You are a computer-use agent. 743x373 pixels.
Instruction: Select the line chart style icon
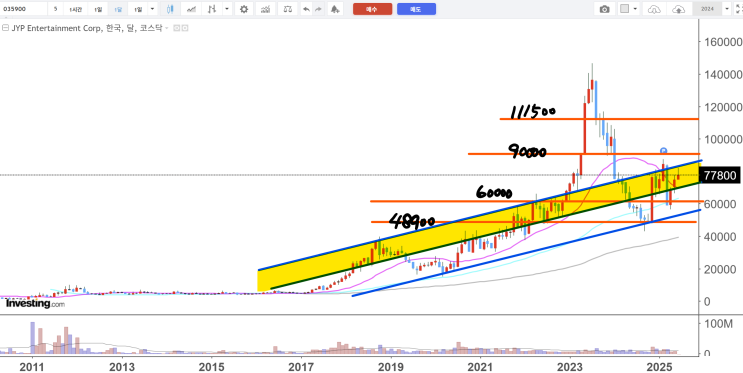pyautogui.click(x=192, y=9)
